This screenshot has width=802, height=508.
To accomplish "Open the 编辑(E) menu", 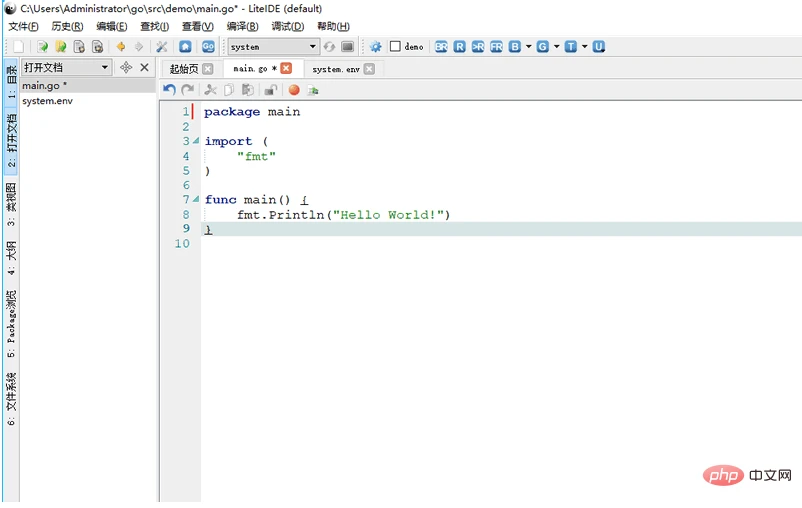I will (x=112, y=26).
